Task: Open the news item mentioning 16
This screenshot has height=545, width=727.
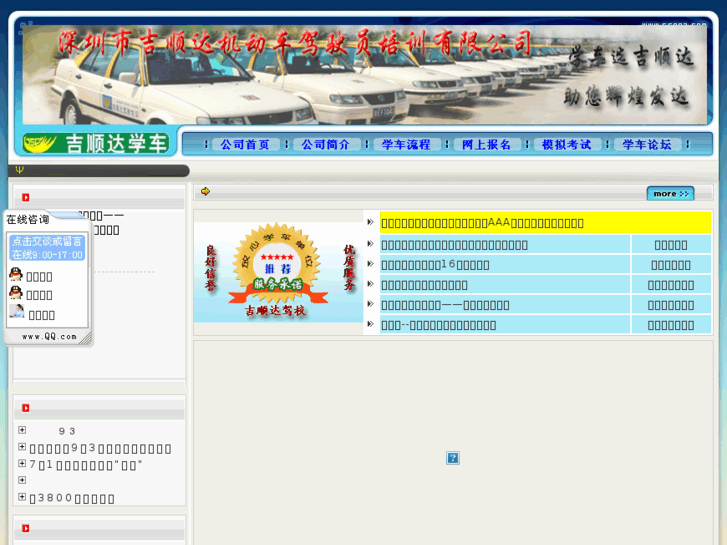Action: (435, 265)
